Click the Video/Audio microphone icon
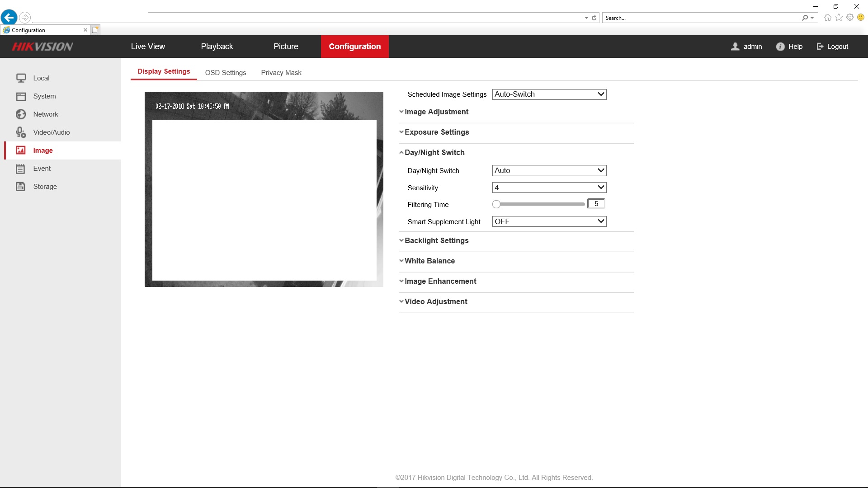 (x=21, y=132)
